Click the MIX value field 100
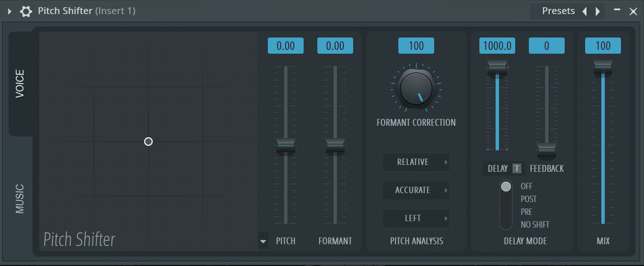Image resolution: width=644 pixels, height=266 pixels. pos(603,46)
